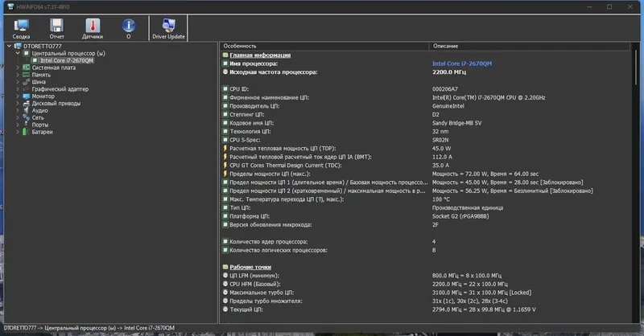
Task: Click the Аудио speaker icon
Action: click(x=27, y=110)
